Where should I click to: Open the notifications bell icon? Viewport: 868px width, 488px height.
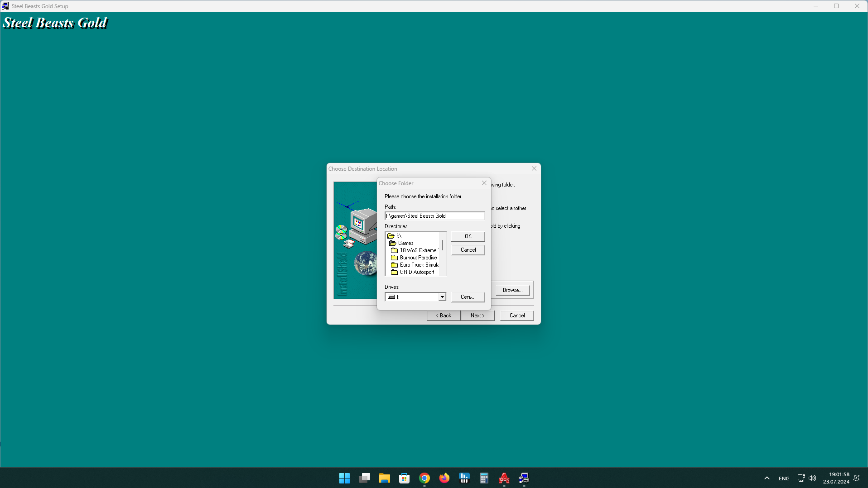857,478
